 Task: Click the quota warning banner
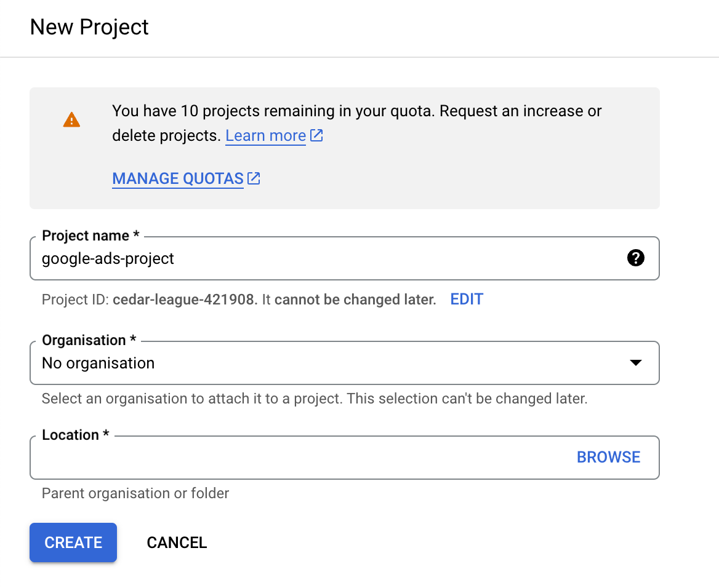tap(345, 148)
